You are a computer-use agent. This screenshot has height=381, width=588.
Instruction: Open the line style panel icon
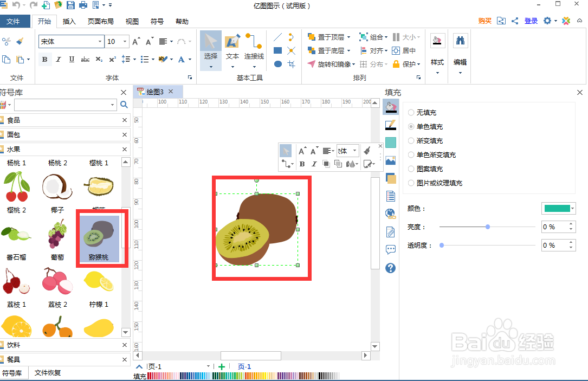pyautogui.click(x=390, y=125)
